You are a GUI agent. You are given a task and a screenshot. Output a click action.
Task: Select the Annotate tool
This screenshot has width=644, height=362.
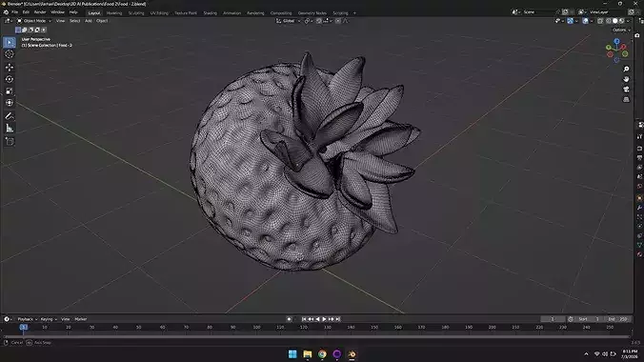(10, 116)
